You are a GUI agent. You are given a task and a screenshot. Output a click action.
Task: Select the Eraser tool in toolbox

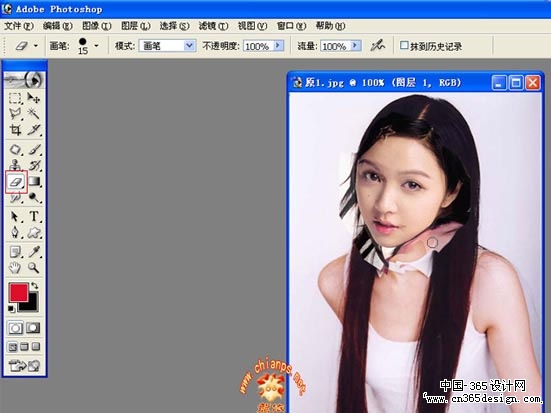pyautogui.click(x=16, y=182)
